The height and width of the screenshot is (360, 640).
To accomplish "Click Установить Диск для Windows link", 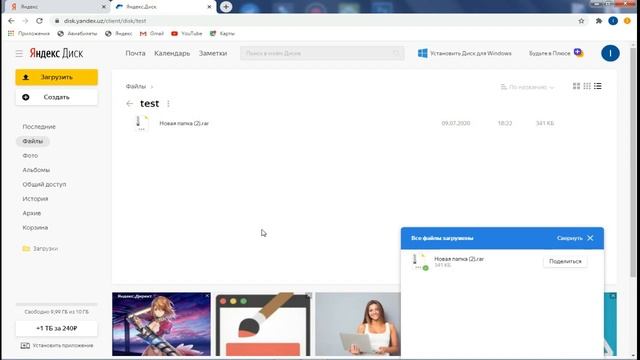I will (x=471, y=53).
